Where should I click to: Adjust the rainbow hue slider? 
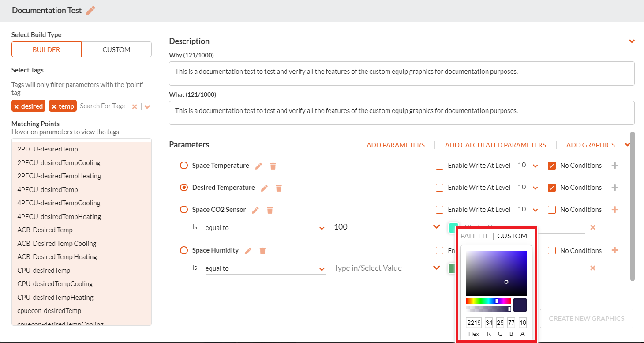point(488,301)
